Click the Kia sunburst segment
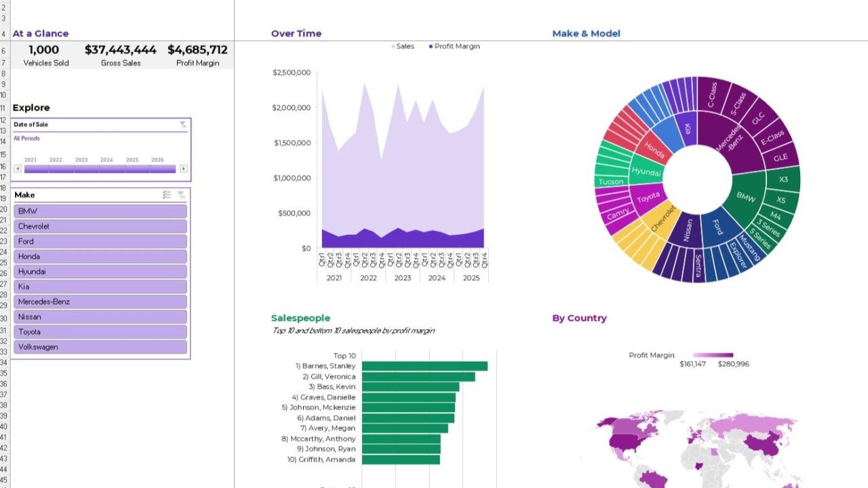This screenshot has height=488, width=868. (686, 128)
